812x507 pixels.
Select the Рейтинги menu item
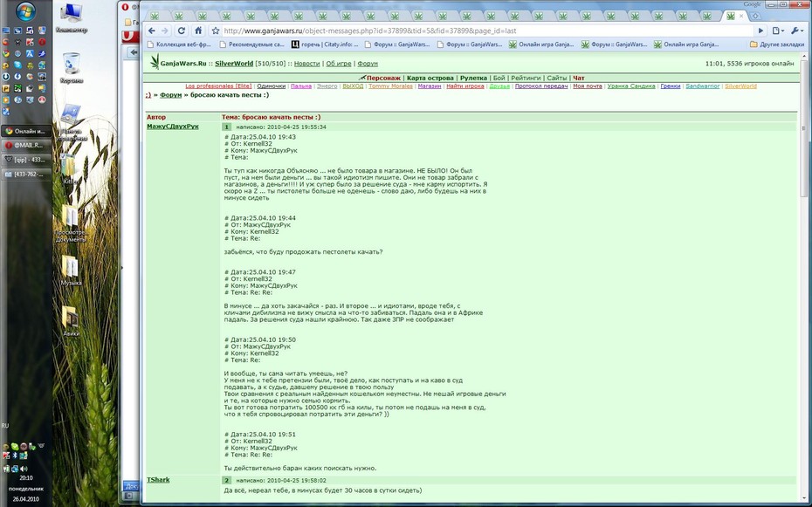(526, 79)
